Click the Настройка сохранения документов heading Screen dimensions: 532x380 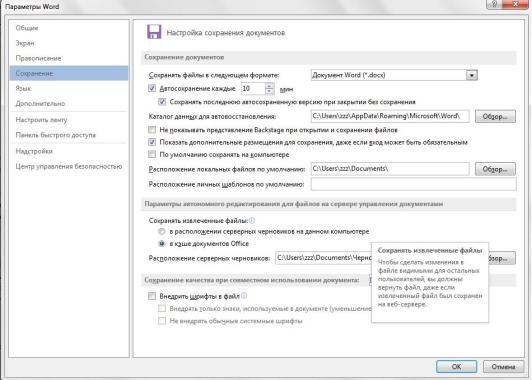point(226,33)
